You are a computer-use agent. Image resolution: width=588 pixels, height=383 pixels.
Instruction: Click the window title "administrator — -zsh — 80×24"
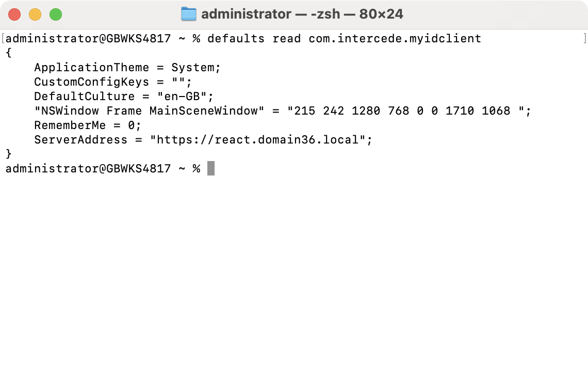[302, 14]
